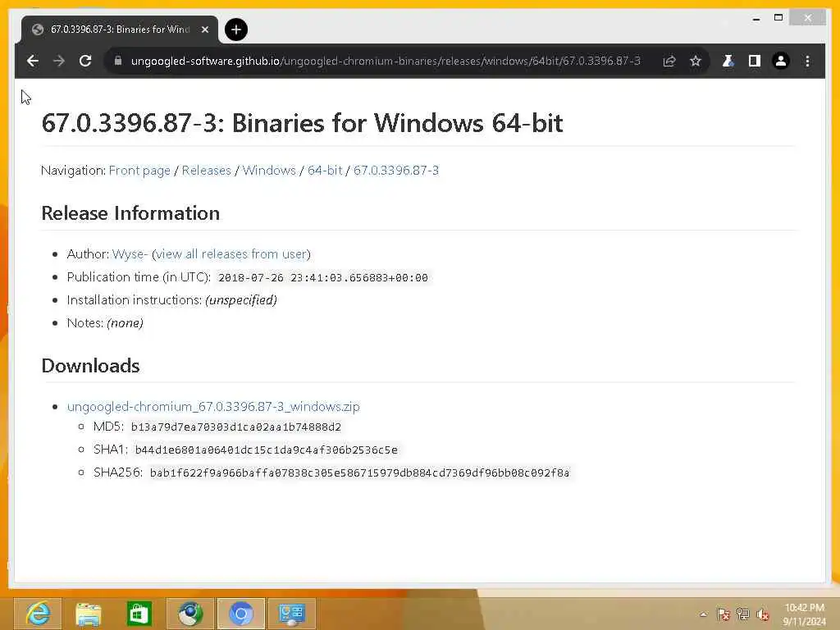Click the SHA256 hash value
The width and height of the screenshot is (840, 630).
tap(359, 473)
